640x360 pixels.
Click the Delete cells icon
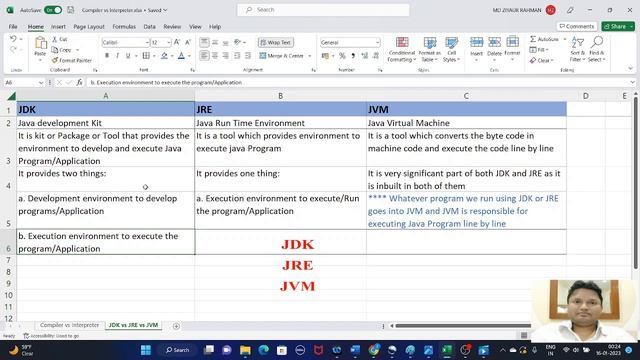pos(494,42)
